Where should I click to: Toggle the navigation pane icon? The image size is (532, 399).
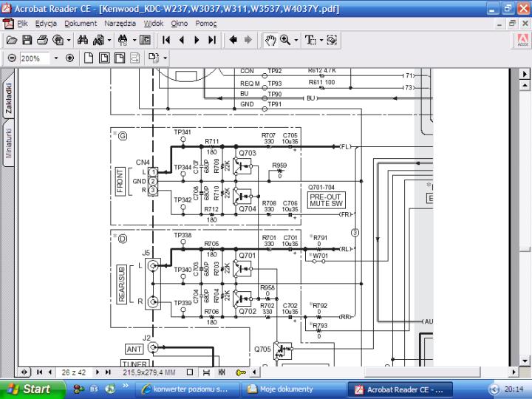tap(146, 41)
